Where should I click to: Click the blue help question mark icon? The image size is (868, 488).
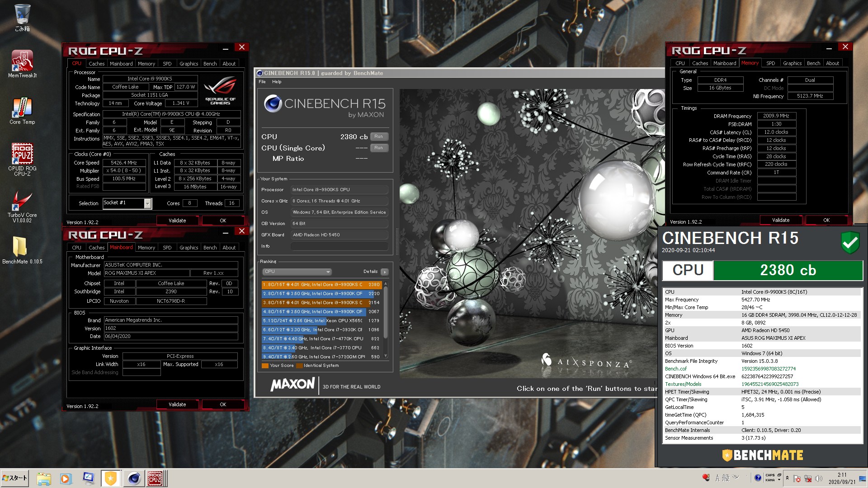[758, 478]
